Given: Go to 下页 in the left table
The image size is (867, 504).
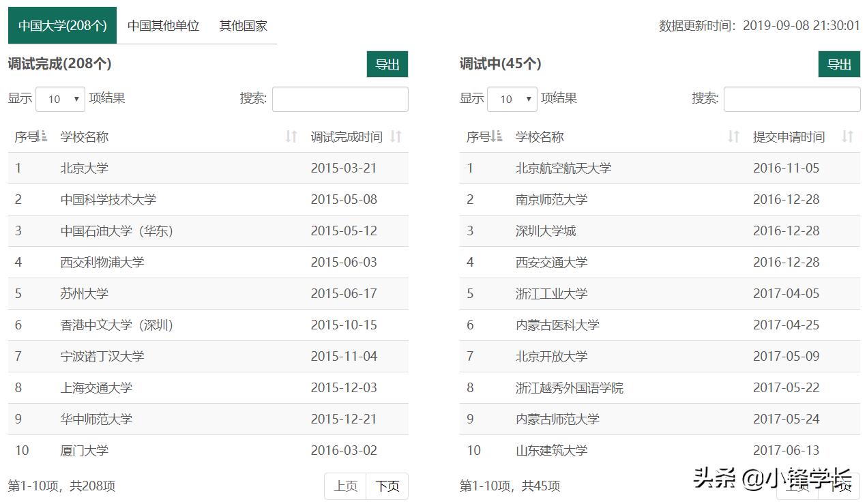Looking at the screenshot, I should [386, 486].
